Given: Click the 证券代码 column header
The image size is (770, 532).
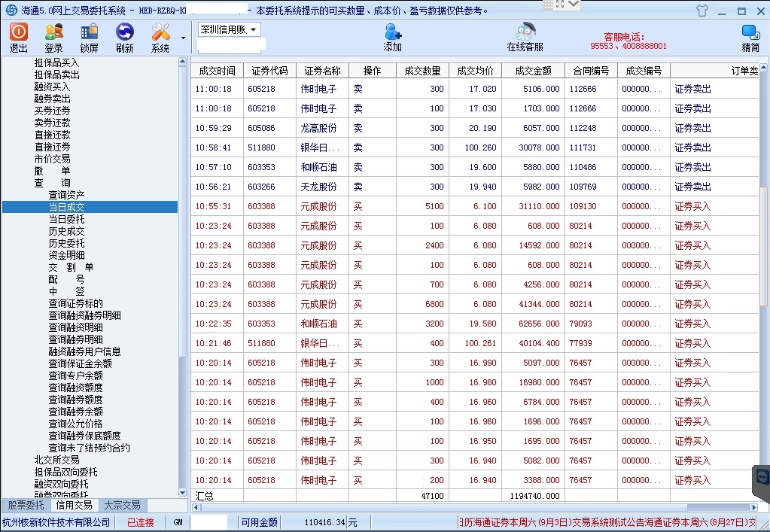Looking at the screenshot, I should pyautogui.click(x=269, y=71).
